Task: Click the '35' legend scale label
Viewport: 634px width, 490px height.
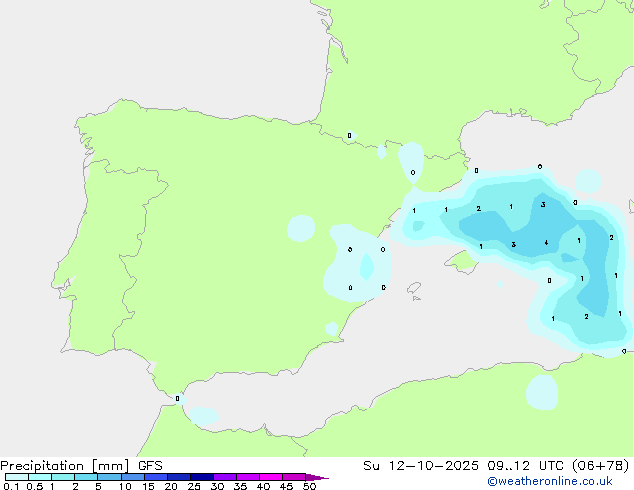Action: click(240, 486)
